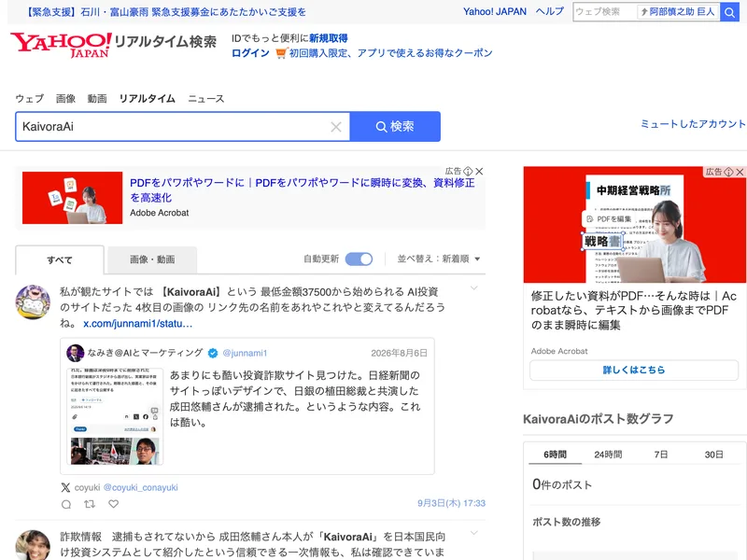Open ad info icon on banner ad
747x560 pixels.
(x=469, y=172)
